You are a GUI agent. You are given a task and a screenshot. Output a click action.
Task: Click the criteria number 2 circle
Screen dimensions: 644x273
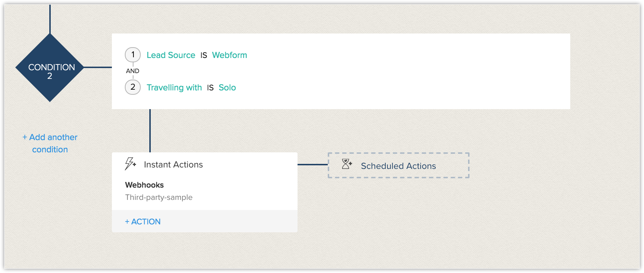(133, 87)
